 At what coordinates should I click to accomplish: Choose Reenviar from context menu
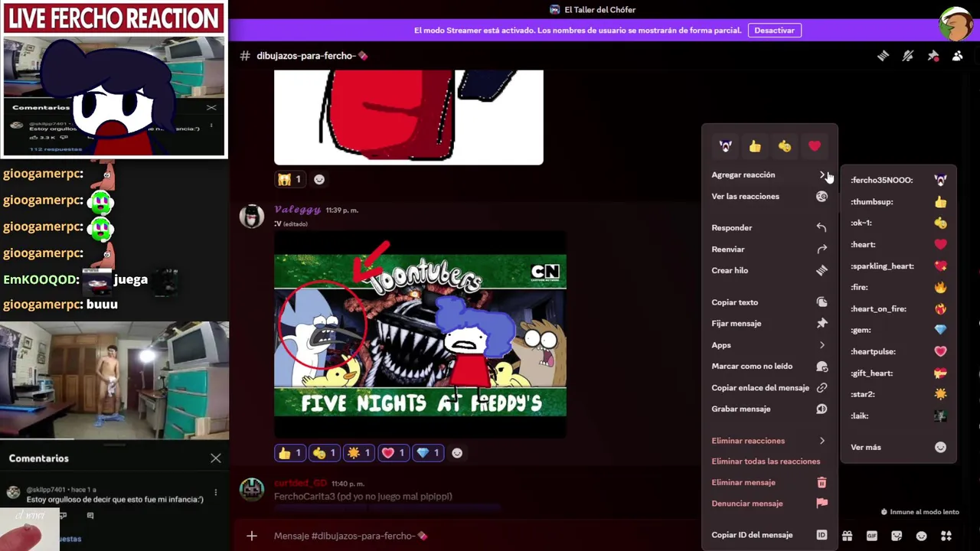coord(769,249)
